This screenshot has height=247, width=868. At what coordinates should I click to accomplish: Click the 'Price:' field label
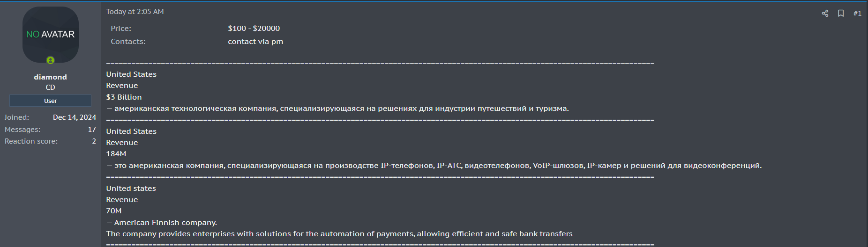(x=121, y=29)
